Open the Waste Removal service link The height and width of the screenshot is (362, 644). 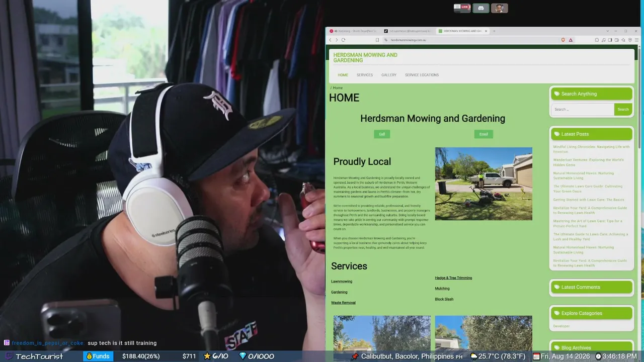click(x=343, y=303)
